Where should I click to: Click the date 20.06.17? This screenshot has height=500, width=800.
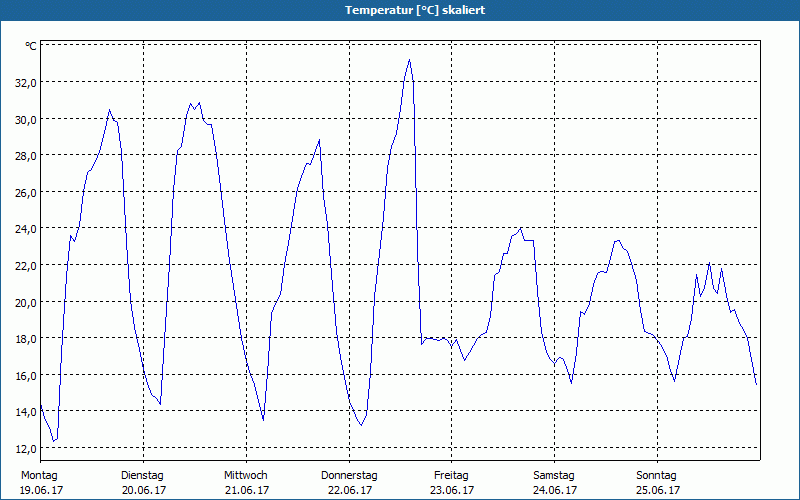click(x=144, y=490)
